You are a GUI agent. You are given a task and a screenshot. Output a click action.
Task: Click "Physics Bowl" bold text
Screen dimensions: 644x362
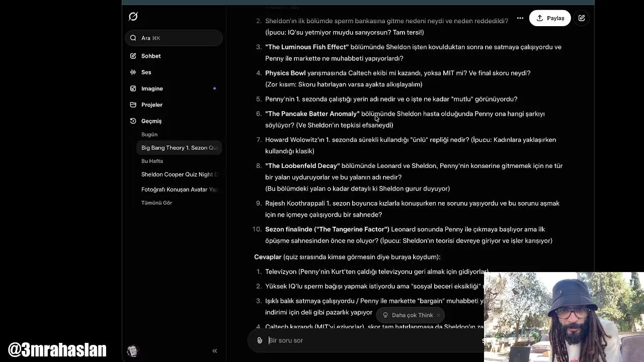[x=285, y=73]
